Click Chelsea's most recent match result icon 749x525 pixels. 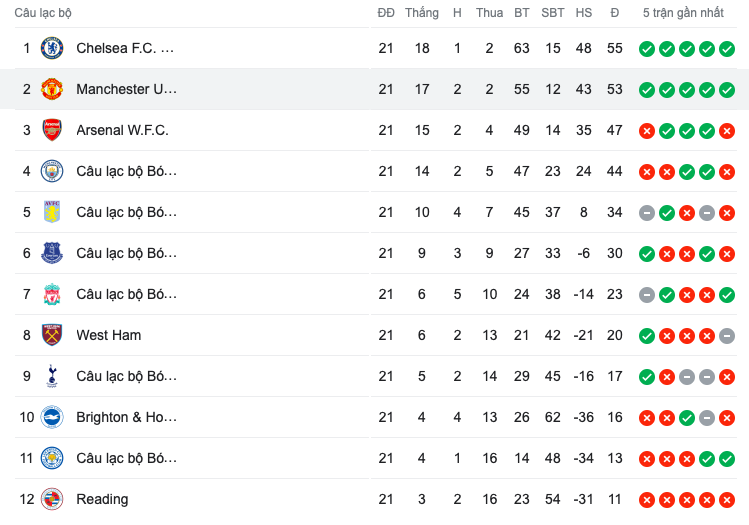727,48
